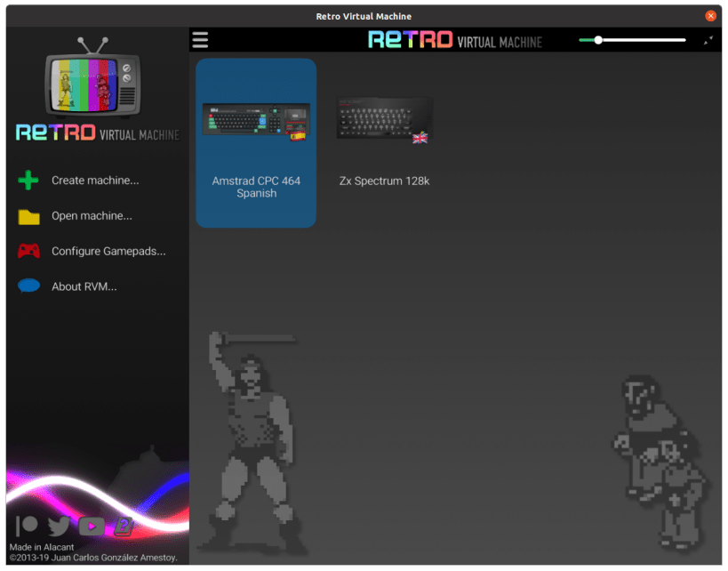This screenshot has width=728, height=571.
Task: Click the green plus Create machine icon
Action: pyautogui.click(x=28, y=181)
